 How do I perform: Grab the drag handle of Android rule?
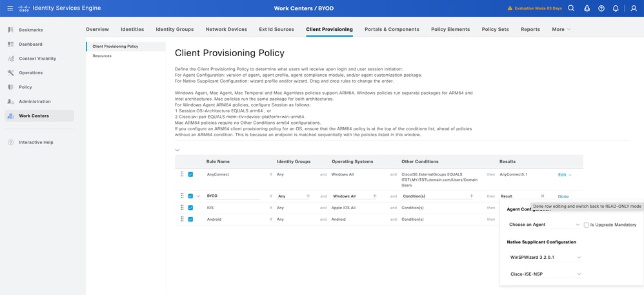[x=182, y=219]
